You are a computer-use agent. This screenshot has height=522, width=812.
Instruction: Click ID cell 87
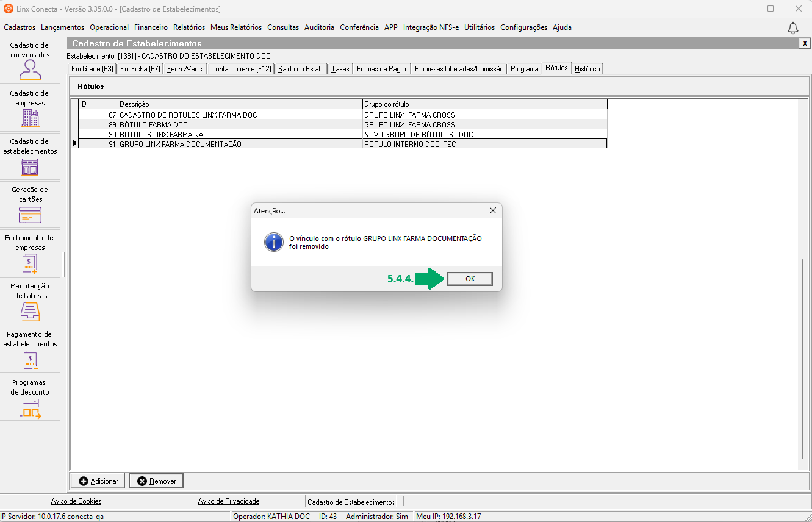tap(98, 115)
